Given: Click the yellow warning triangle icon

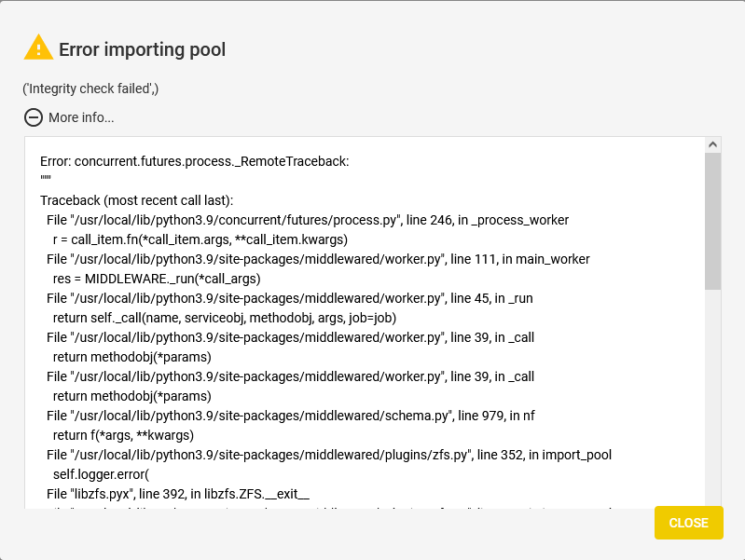Looking at the screenshot, I should pos(38,48).
